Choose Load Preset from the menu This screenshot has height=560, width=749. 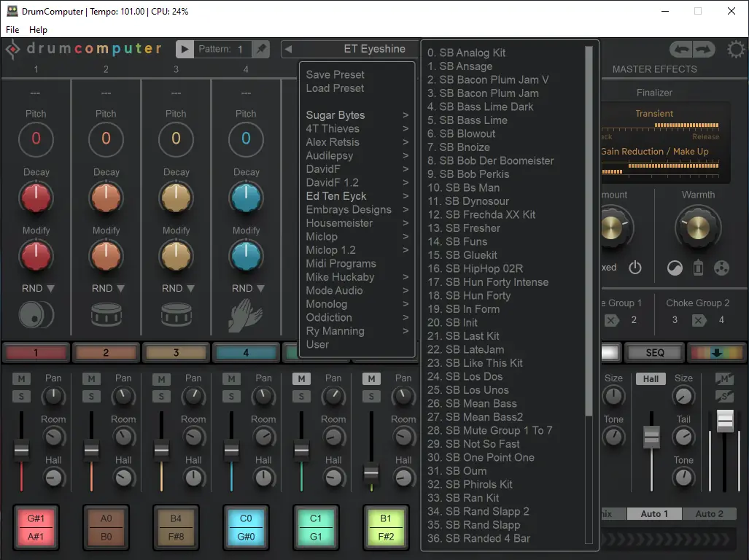pos(335,87)
